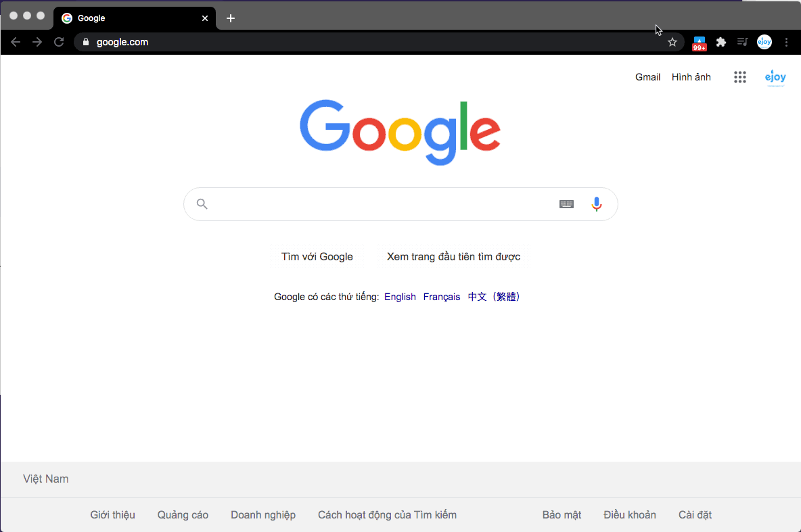Click the eJoy profile avatar in toolbar
Image resolution: width=801 pixels, height=532 pixels.
pyautogui.click(x=764, y=42)
